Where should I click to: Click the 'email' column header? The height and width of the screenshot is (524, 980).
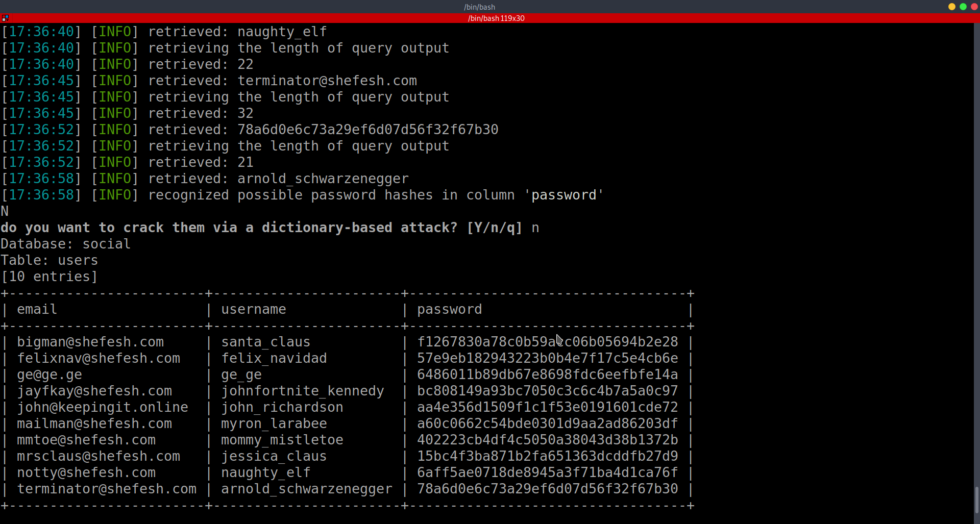coord(37,309)
